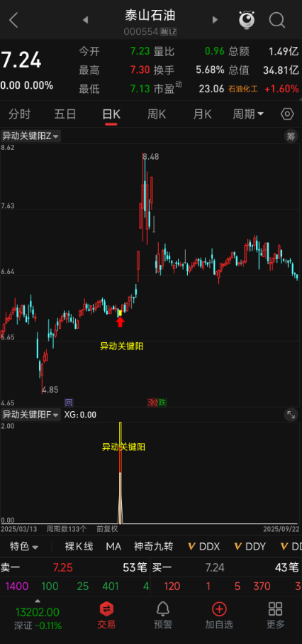The height and width of the screenshot is (644, 302).
Task: Select the 分时 tab
Action: tap(19, 114)
